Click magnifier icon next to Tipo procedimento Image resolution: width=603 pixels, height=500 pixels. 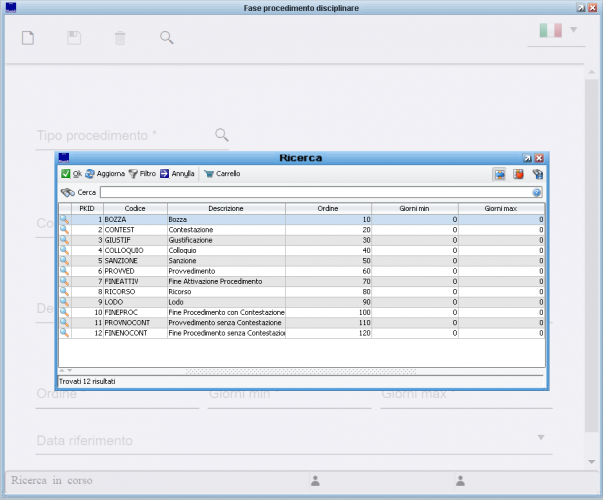point(222,134)
